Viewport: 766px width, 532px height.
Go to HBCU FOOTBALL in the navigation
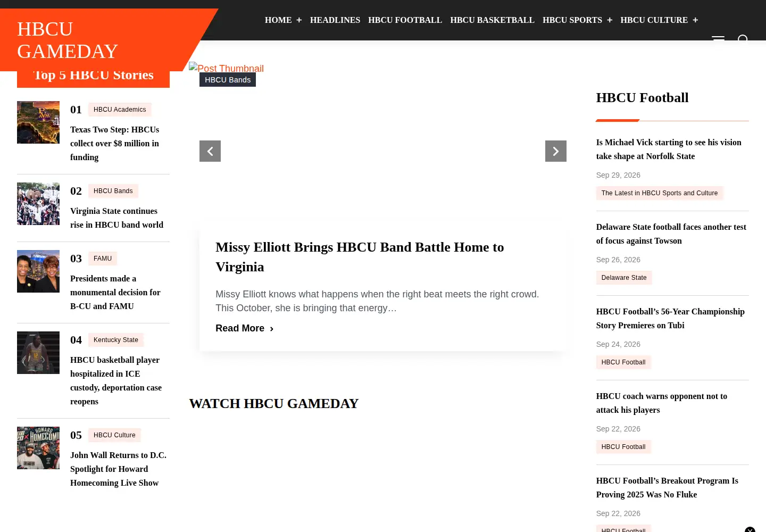point(405,20)
